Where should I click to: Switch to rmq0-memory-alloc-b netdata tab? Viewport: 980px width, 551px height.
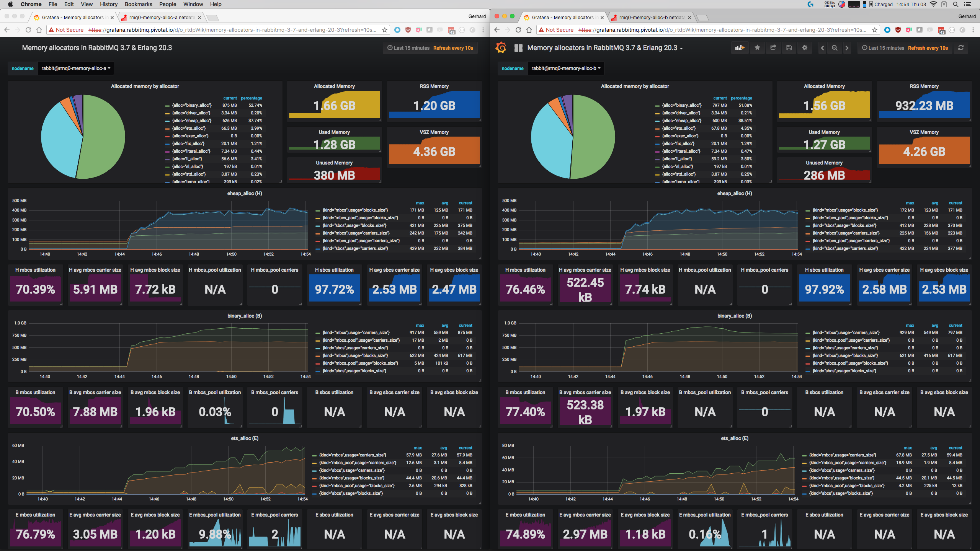[652, 17]
